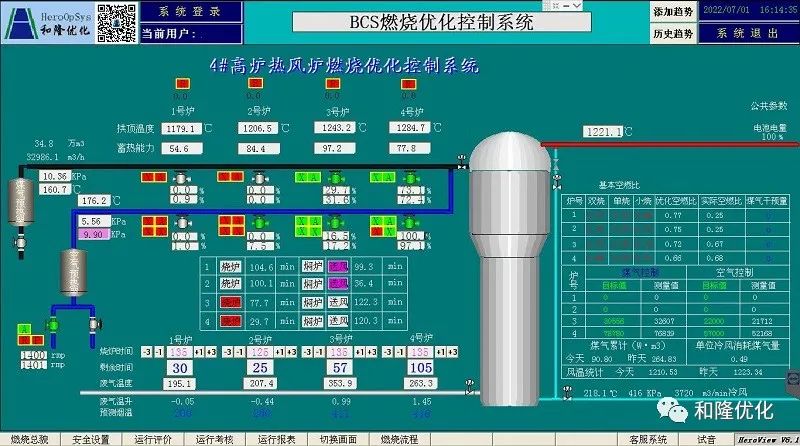The width and height of the screenshot is (800, 446).
Task: Click the 系统登录 button
Action: pos(191,12)
